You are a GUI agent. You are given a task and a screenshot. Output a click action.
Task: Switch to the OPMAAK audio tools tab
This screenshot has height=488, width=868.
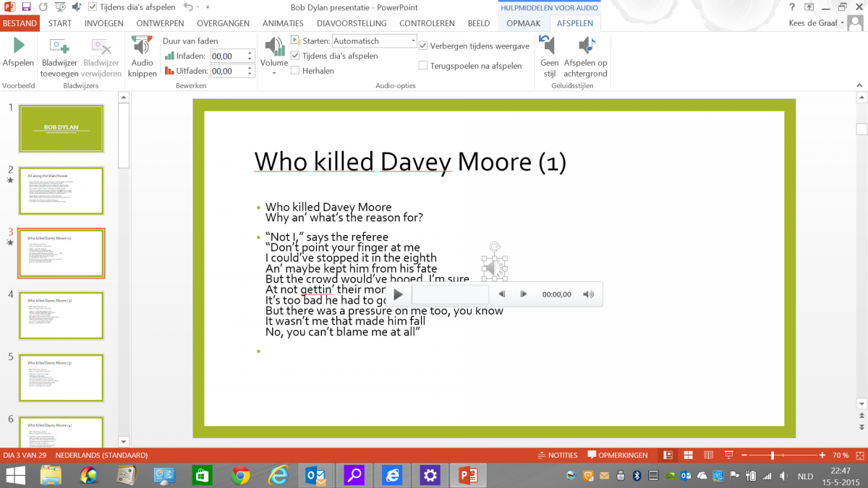pos(524,23)
